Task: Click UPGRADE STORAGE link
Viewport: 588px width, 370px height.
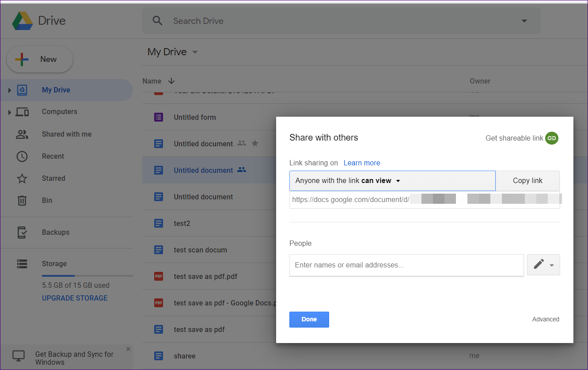Action: (x=75, y=298)
